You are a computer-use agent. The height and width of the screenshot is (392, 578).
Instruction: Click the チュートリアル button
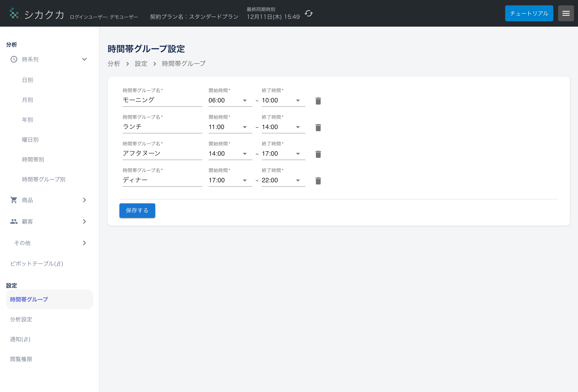[x=529, y=13]
